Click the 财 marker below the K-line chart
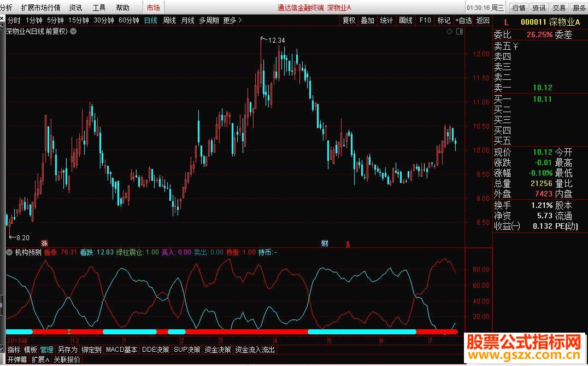The width and height of the screenshot is (588, 366). point(325,243)
